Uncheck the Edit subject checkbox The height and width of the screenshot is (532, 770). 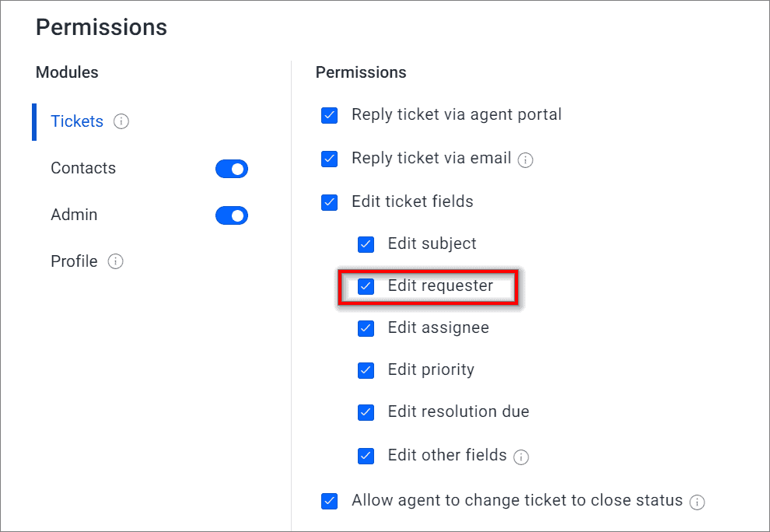pyautogui.click(x=366, y=244)
